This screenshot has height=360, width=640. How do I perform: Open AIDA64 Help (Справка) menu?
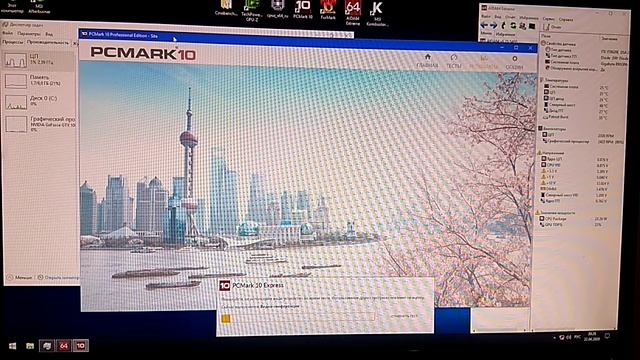566,19
